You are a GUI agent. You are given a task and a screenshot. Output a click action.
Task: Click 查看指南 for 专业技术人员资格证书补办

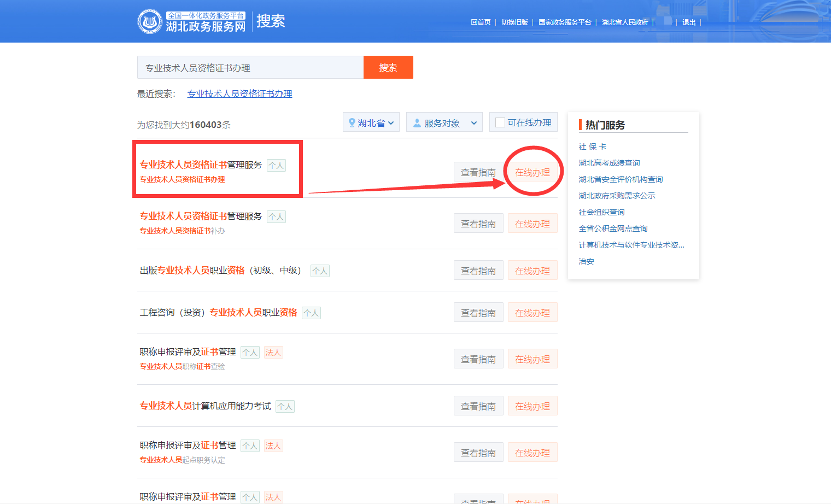pos(478,224)
